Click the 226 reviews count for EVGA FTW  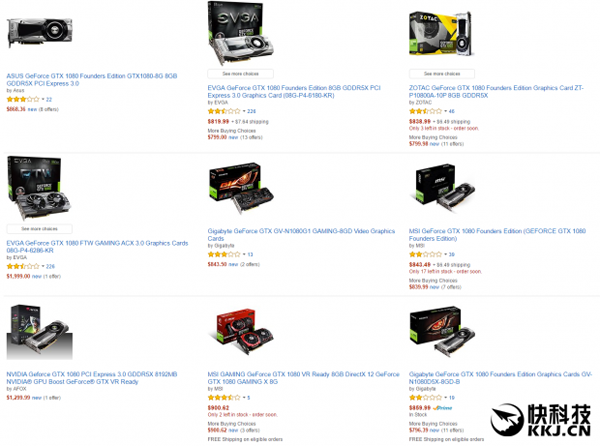point(50,266)
